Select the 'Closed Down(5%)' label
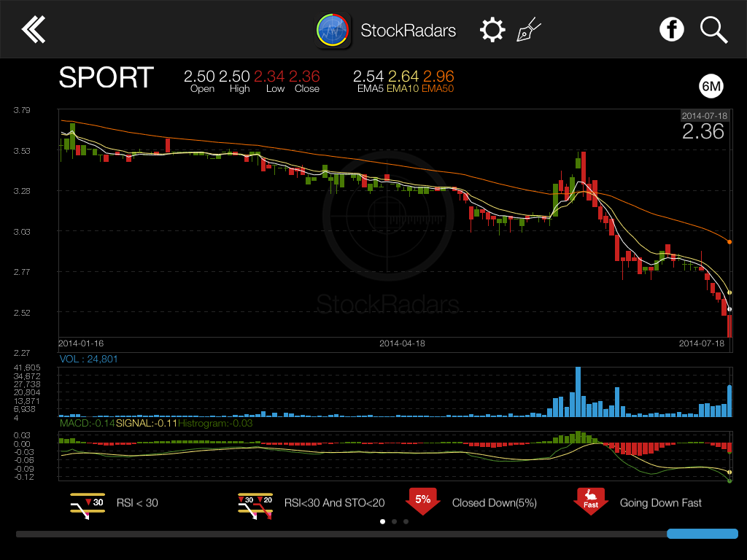 [495, 503]
